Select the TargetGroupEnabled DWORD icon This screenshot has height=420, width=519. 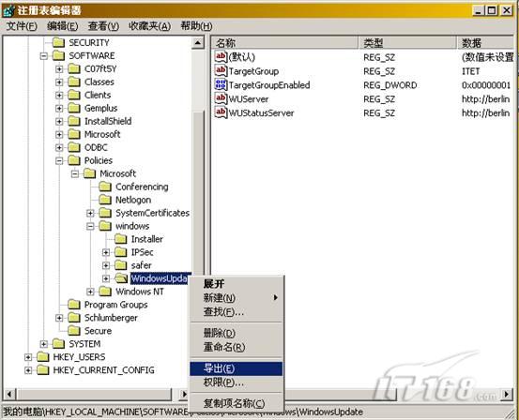pos(221,84)
